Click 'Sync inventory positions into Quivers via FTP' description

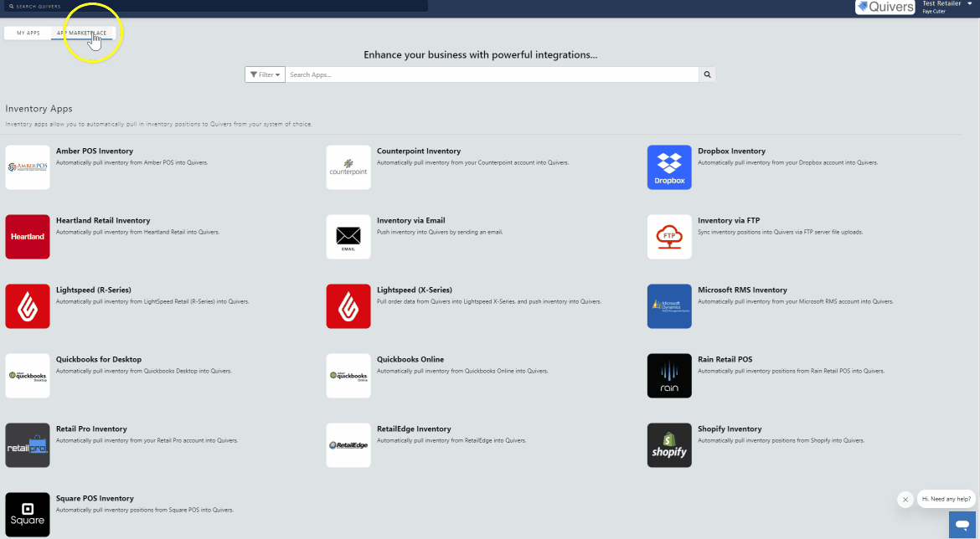(781, 232)
